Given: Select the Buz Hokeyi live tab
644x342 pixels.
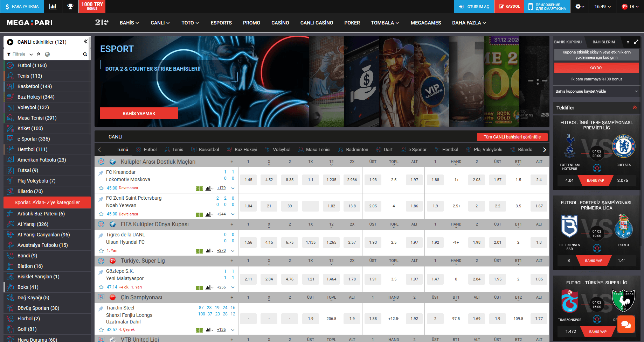Looking at the screenshot, I should 242,150.
